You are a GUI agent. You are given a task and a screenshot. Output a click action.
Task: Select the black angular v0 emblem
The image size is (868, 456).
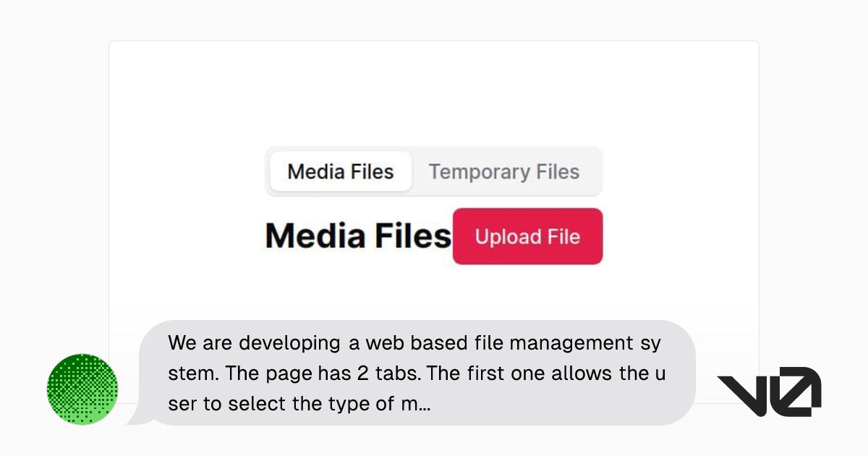pyautogui.click(x=769, y=391)
